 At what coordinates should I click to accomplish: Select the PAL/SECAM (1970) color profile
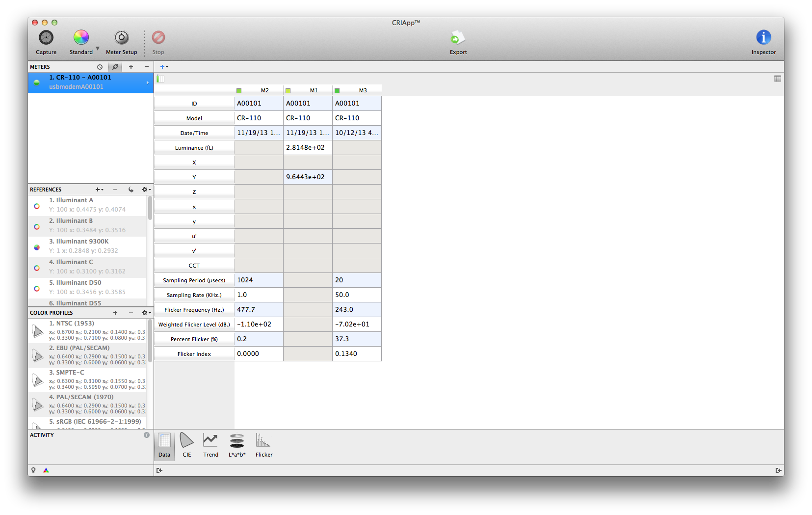tap(87, 405)
